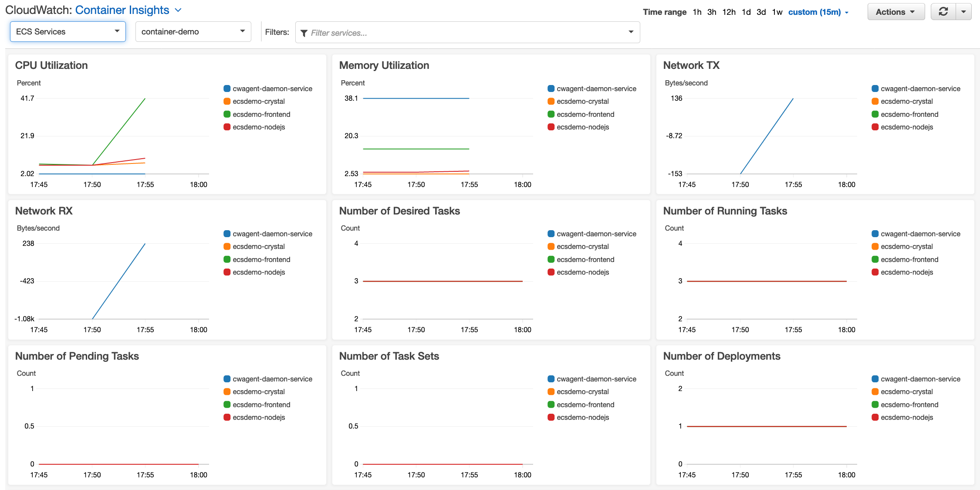
Task: Click the Memory Utilization widget title
Action: click(384, 65)
